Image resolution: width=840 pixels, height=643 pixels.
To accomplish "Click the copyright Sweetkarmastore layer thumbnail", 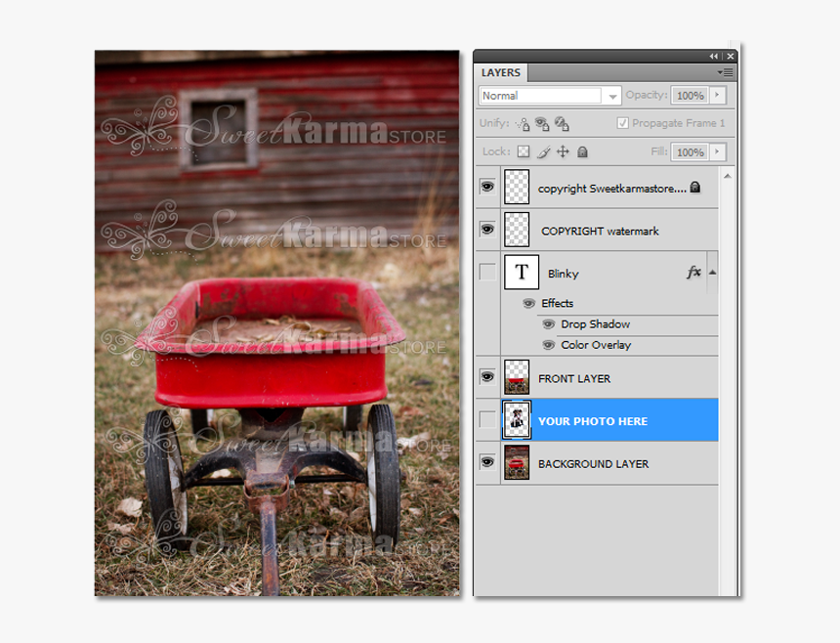I will tap(517, 187).
